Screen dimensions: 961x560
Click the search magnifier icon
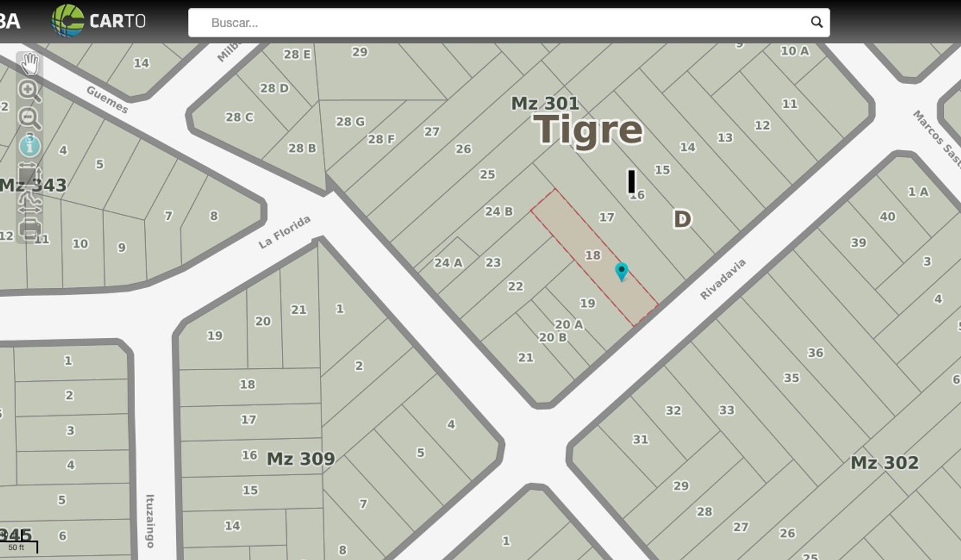(x=816, y=23)
